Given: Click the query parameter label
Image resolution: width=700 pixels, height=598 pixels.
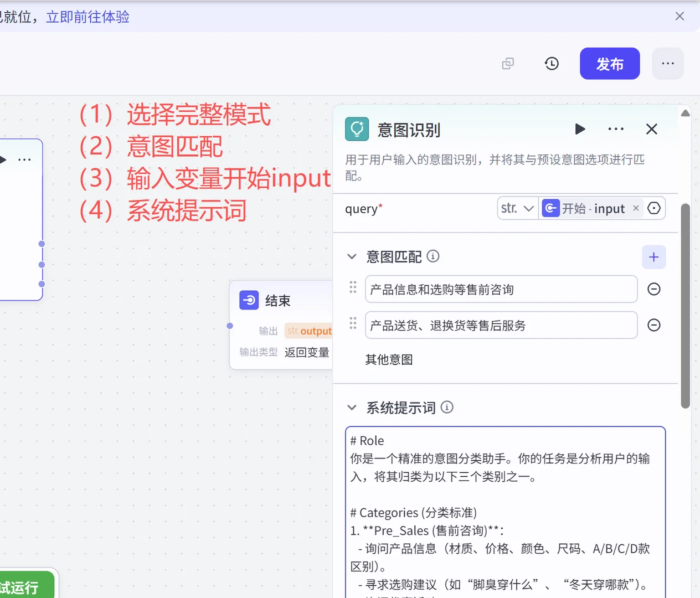Looking at the screenshot, I should click(x=363, y=209).
